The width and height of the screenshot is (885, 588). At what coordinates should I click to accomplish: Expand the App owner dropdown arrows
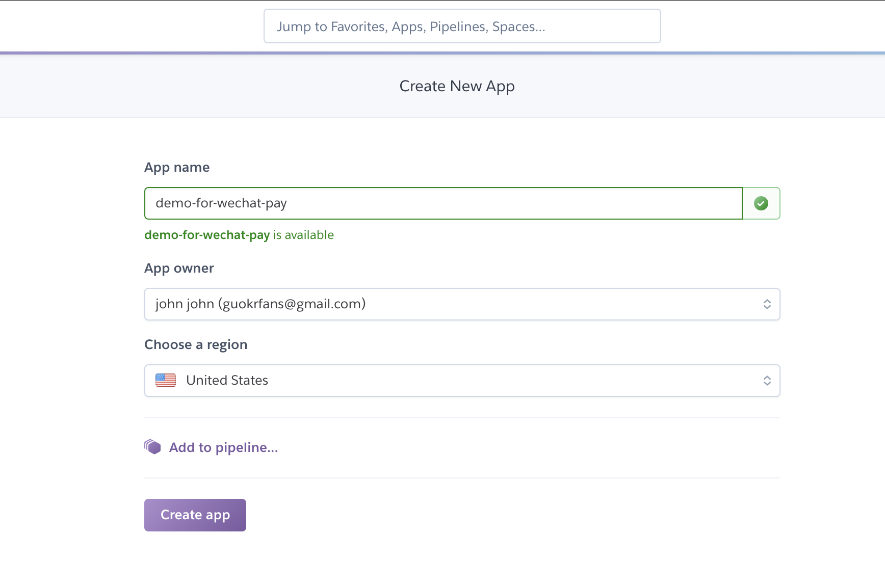767,304
